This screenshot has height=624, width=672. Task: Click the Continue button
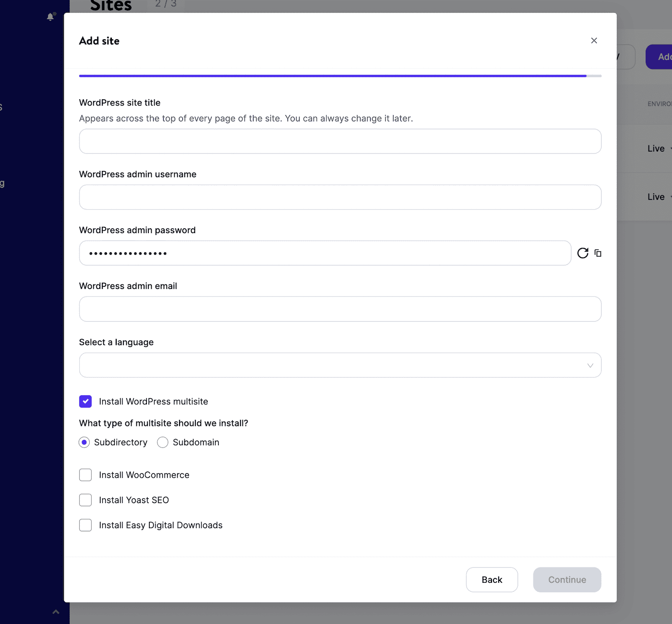567,579
